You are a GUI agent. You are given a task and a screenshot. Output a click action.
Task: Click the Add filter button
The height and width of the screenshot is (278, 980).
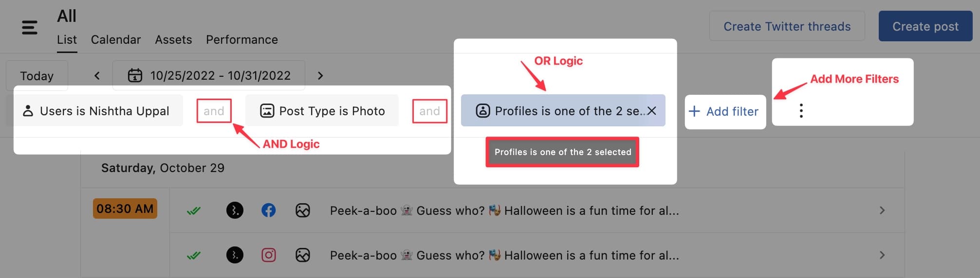click(x=725, y=111)
